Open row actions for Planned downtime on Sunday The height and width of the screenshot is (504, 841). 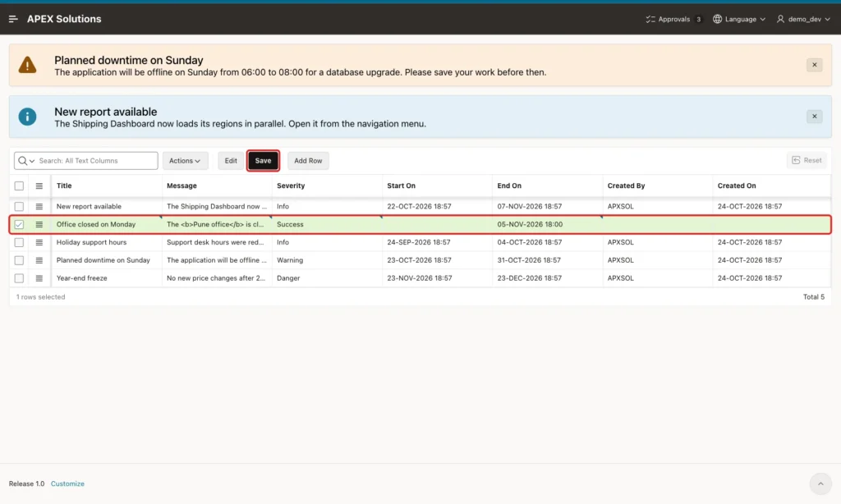(x=39, y=260)
